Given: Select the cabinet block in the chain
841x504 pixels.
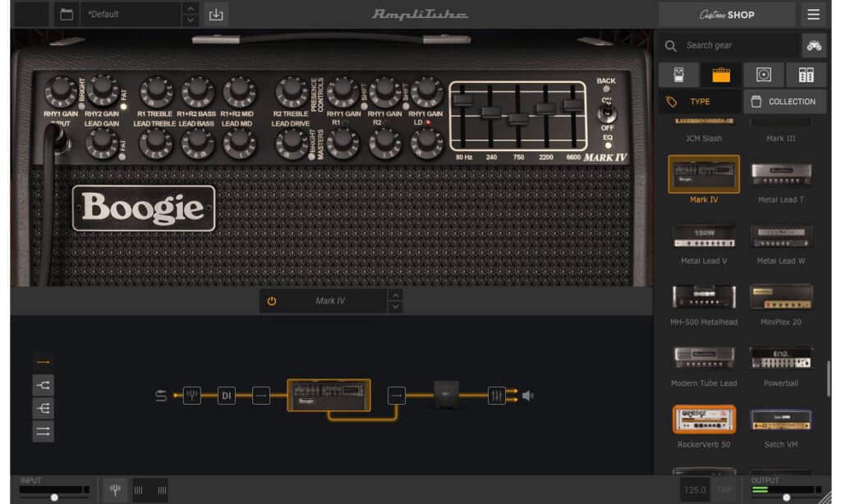Looking at the screenshot, I should click(x=446, y=395).
